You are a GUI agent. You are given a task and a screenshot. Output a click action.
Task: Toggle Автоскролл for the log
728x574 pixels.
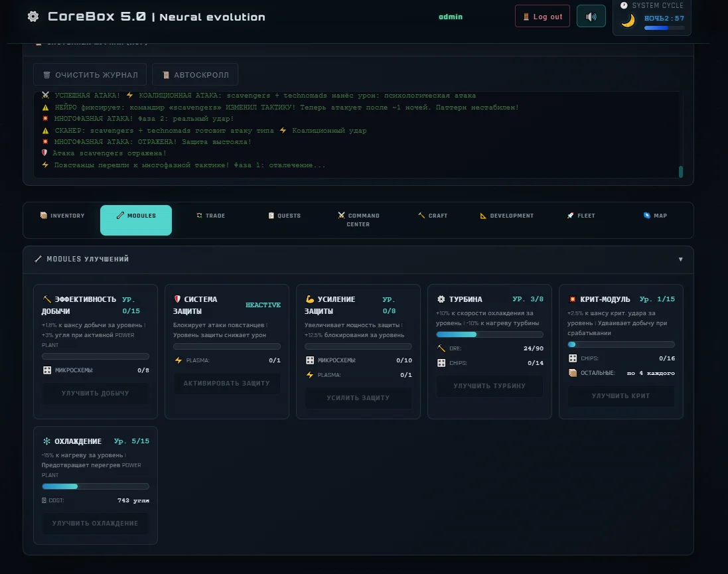tap(195, 75)
